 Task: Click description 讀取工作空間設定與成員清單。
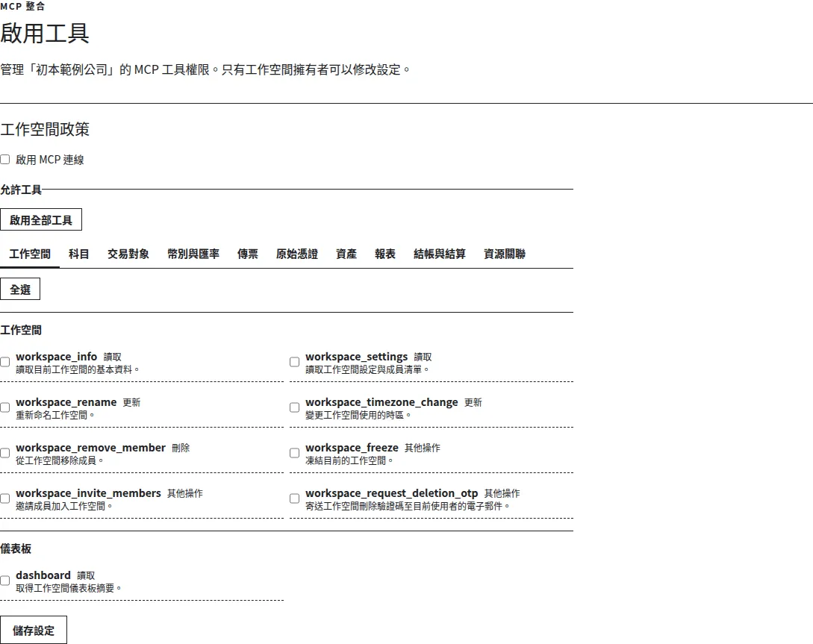(367, 369)
